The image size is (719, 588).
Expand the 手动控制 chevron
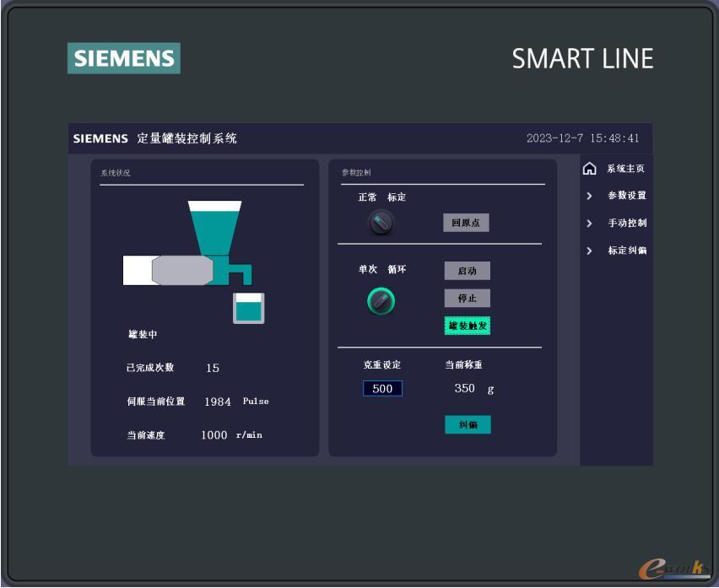pos(589,224)
